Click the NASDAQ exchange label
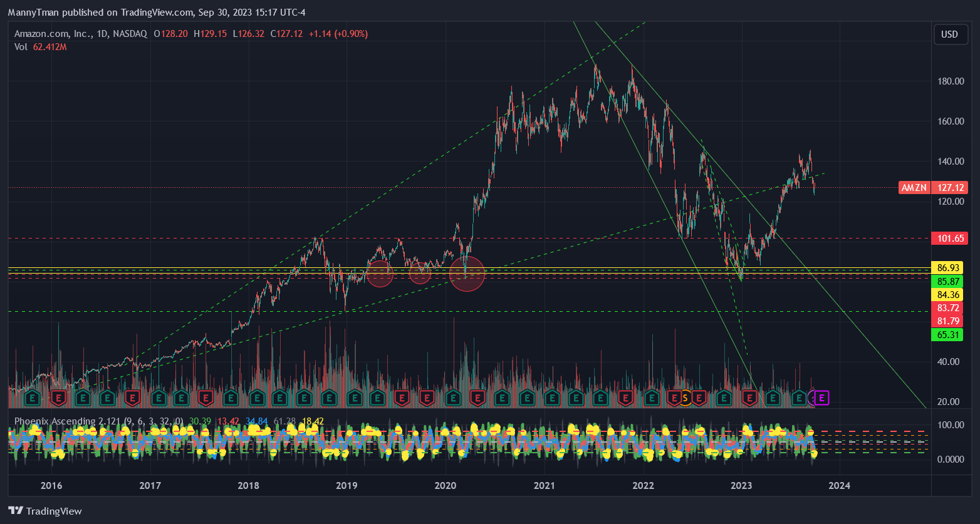This screenshot has width=980, height=524. click(129, 34)
